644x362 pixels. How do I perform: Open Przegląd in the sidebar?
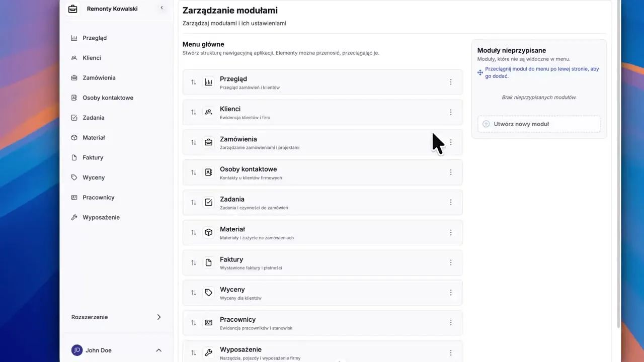pos(94,38)
